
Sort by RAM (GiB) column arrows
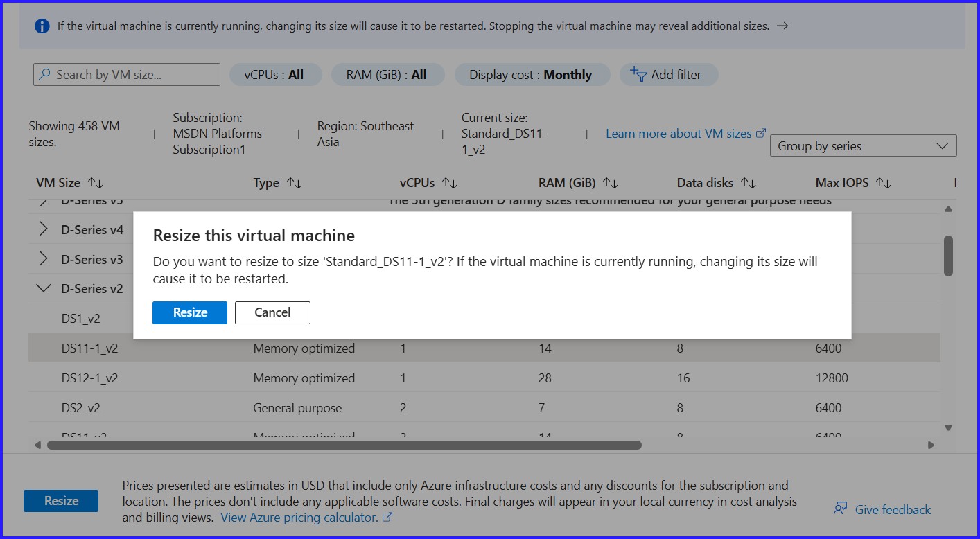pos(611,183)
